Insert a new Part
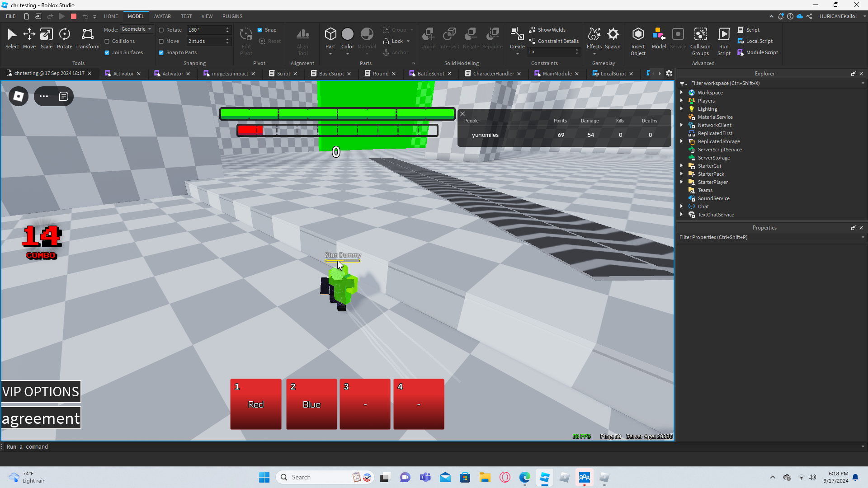868x488 pixels. point(330,34)
